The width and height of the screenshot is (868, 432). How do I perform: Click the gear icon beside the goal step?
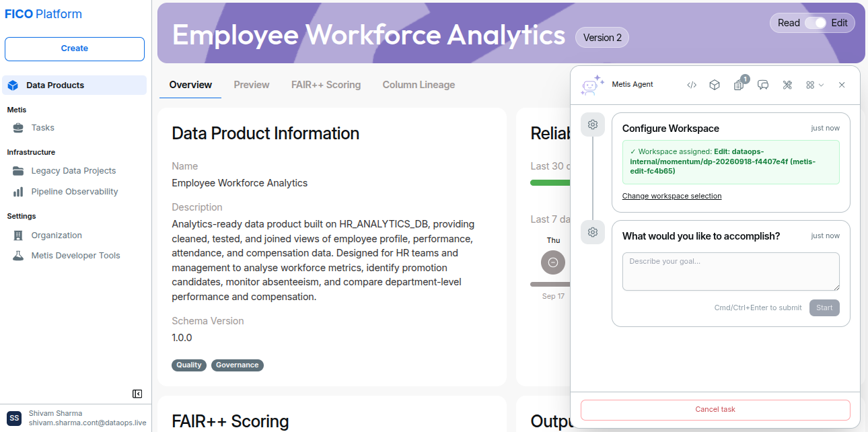(x=593, y=232)
